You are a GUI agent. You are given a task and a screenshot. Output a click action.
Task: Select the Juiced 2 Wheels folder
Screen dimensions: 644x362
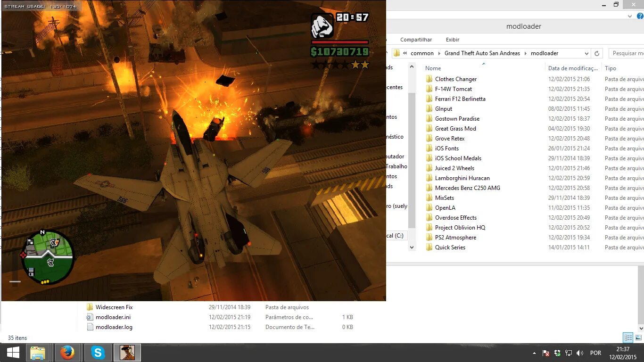(454, 168)
